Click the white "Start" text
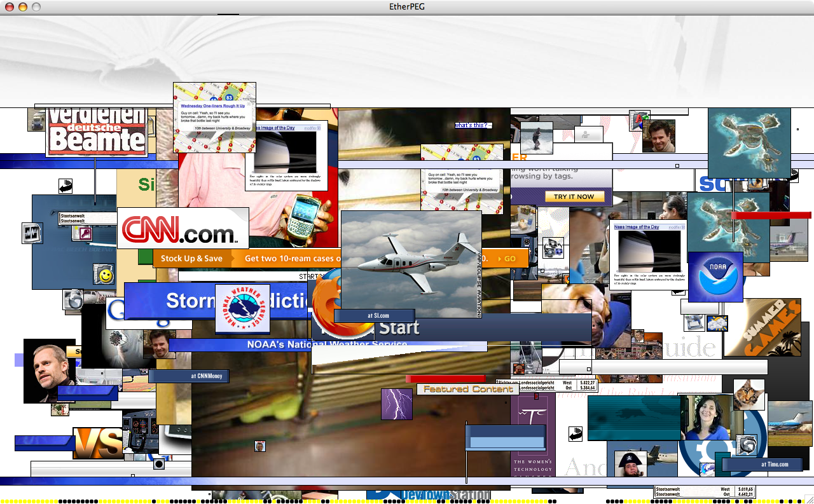This screenshot has width=814, height=504. pos(399,329)
